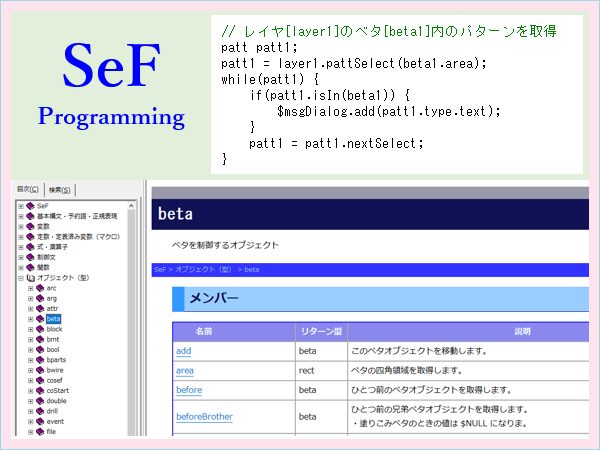Screen dimensions: 600x450
Task: Click the book icon next to bool
Action: (41, 349)
